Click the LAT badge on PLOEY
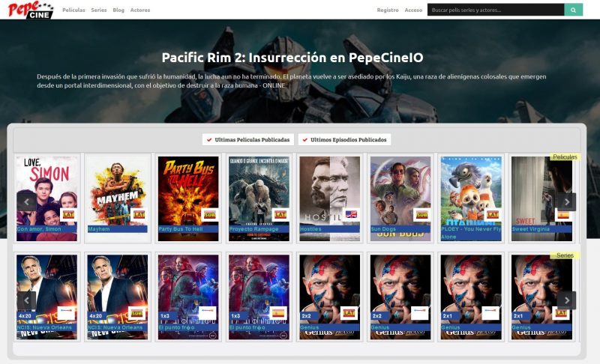Viewport: 600px width, 364px height. pyautogui.click(x=493, y=215)
